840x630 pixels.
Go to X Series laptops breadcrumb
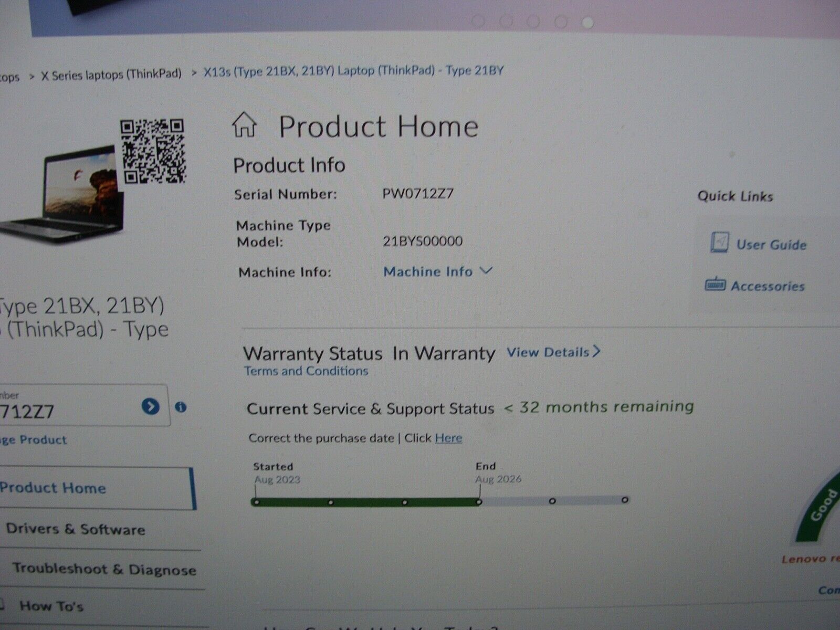click(111, 75)
